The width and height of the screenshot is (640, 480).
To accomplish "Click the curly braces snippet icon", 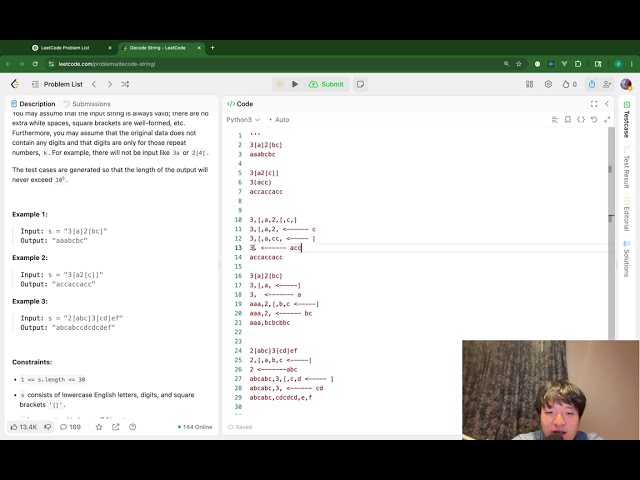I will [x=581, y=120].
